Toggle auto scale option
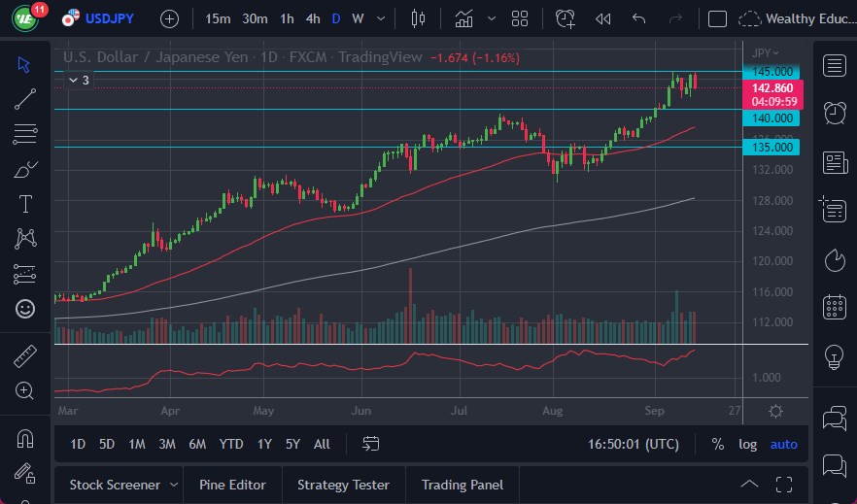 point(783,444)
